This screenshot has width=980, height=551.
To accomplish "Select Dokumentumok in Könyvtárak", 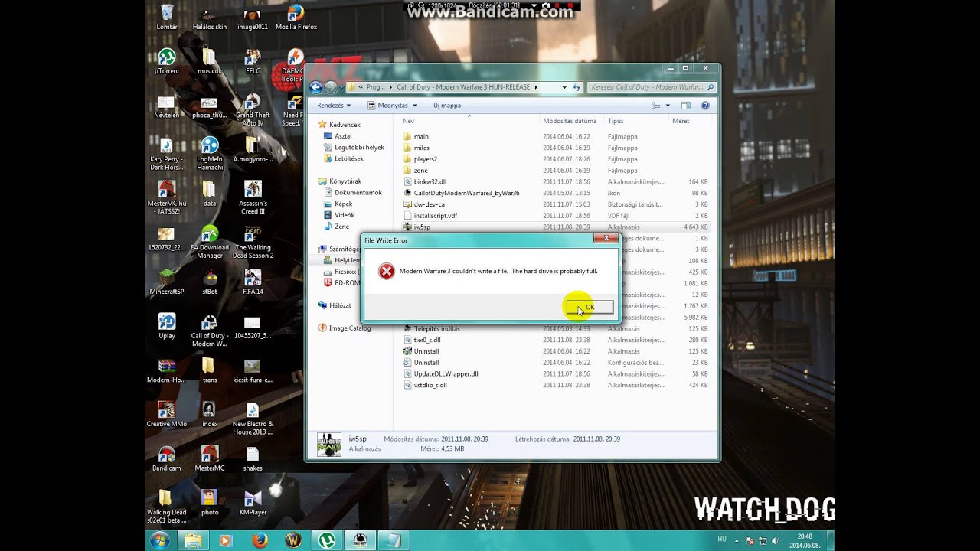I will pyautogui.click(x=358, y=192).
